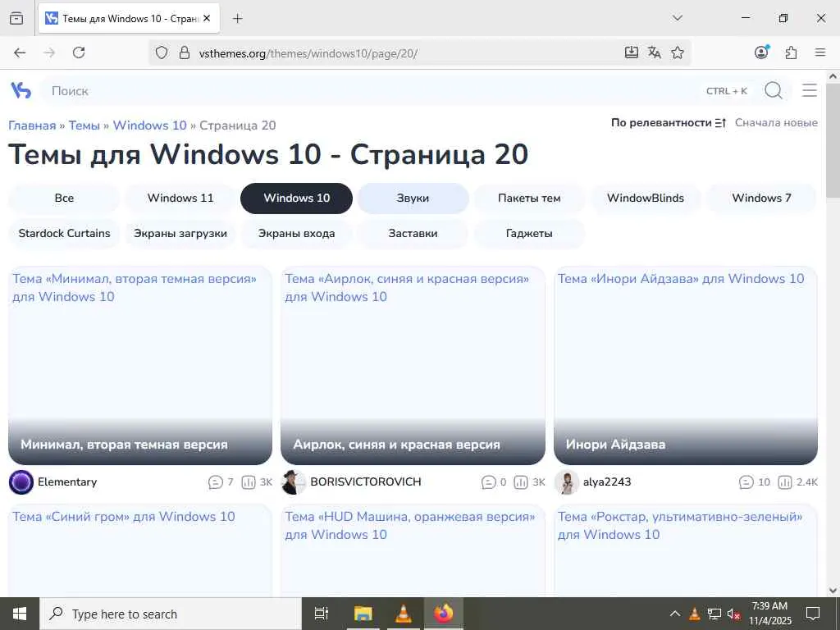Open the extensions puzzle icon
The height and width of the screenshot is (630, 840).
791,52
